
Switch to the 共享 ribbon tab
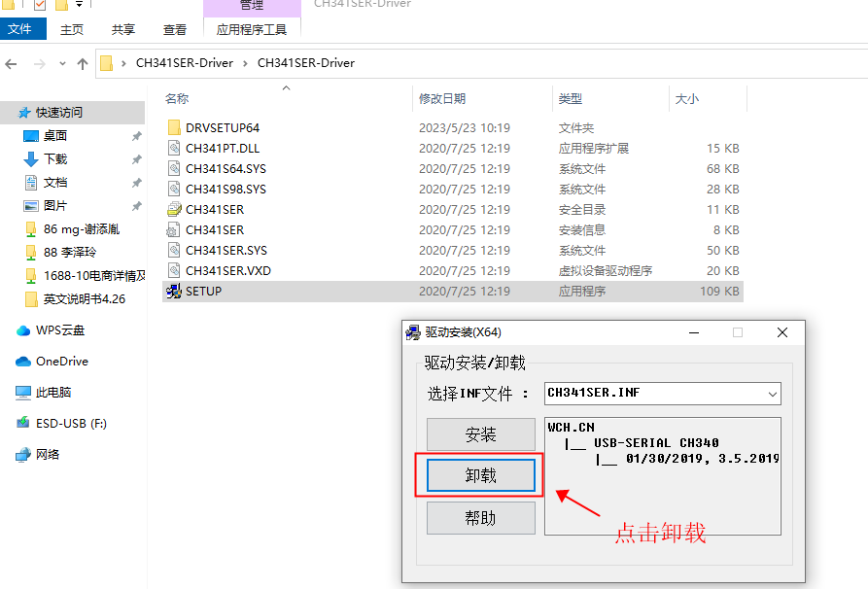click(x=123, y=30)
